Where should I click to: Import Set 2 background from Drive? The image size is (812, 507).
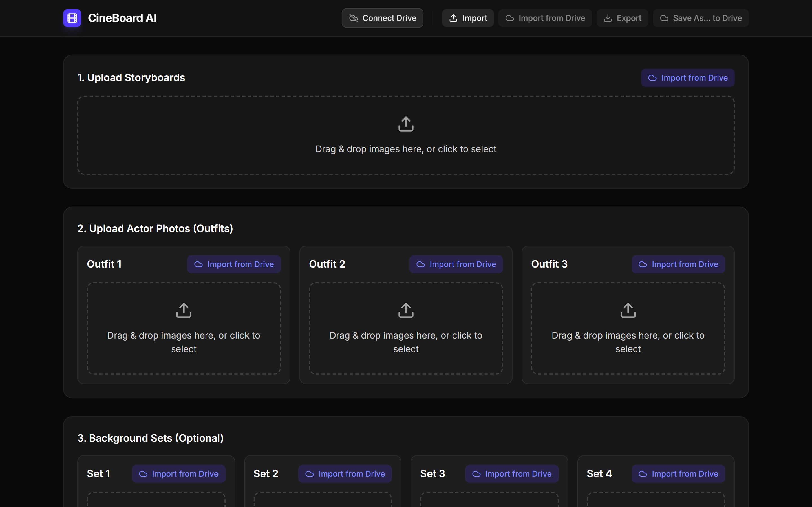pyautogui.click(x=345, y=474)
